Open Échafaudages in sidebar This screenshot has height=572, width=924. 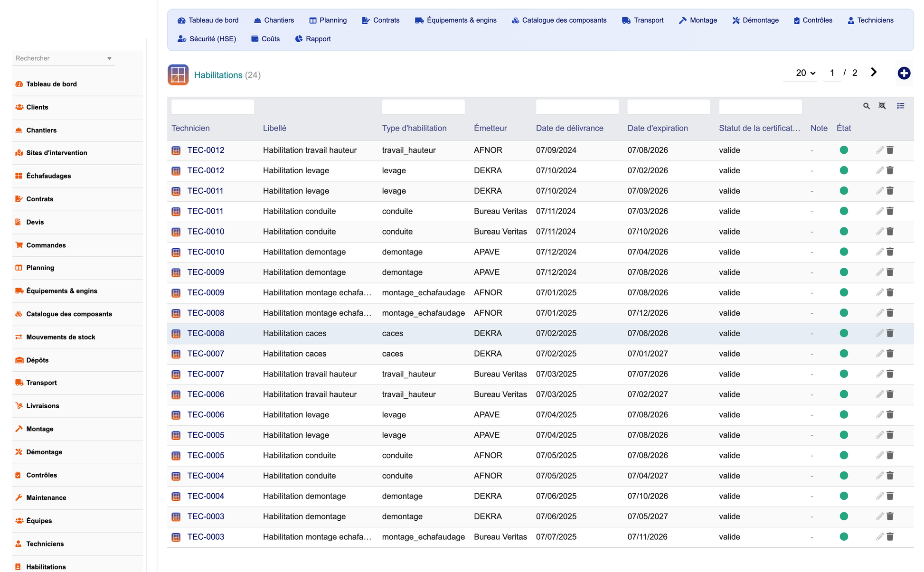click(48, 176)
